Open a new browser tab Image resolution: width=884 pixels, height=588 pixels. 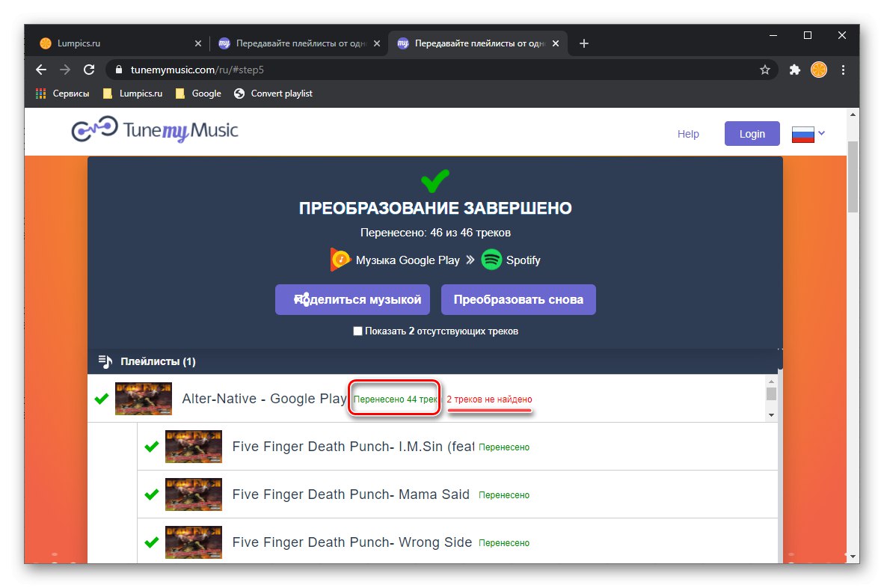[x=584, y=43]
